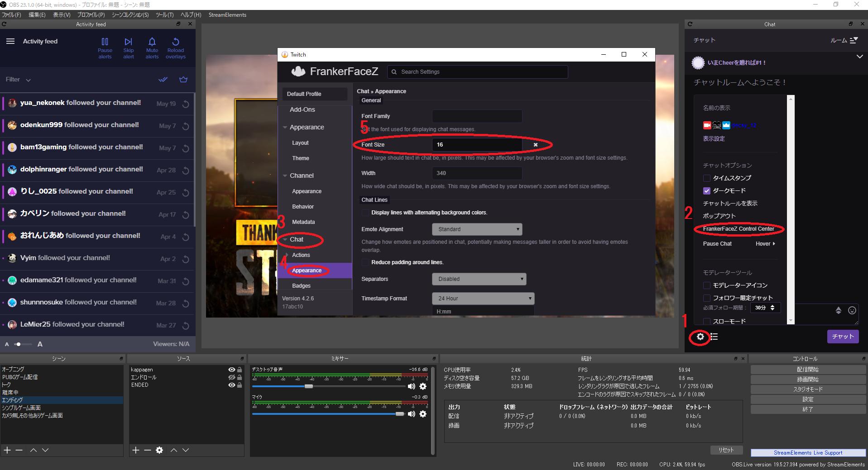Click Pause alerts icon in Activity feed
Image resolution: width=868 pixels, height=470 pixels.
[105, 42]
